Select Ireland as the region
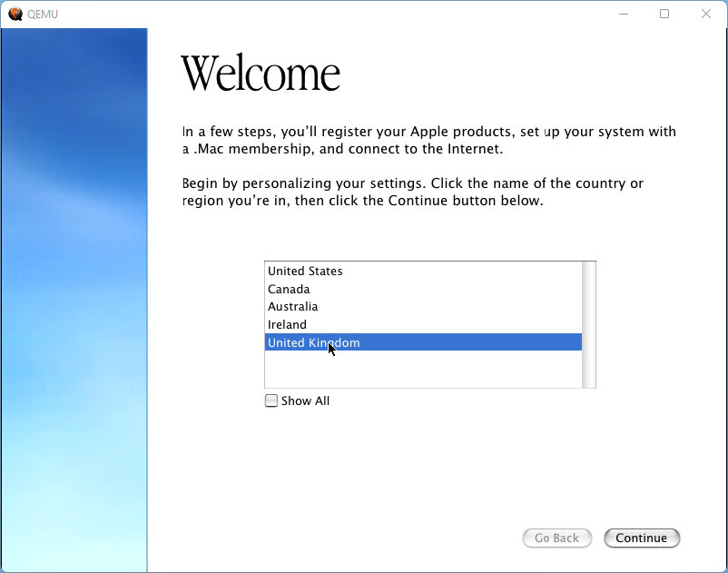The image size is (728, 573). tap(287, 324)
